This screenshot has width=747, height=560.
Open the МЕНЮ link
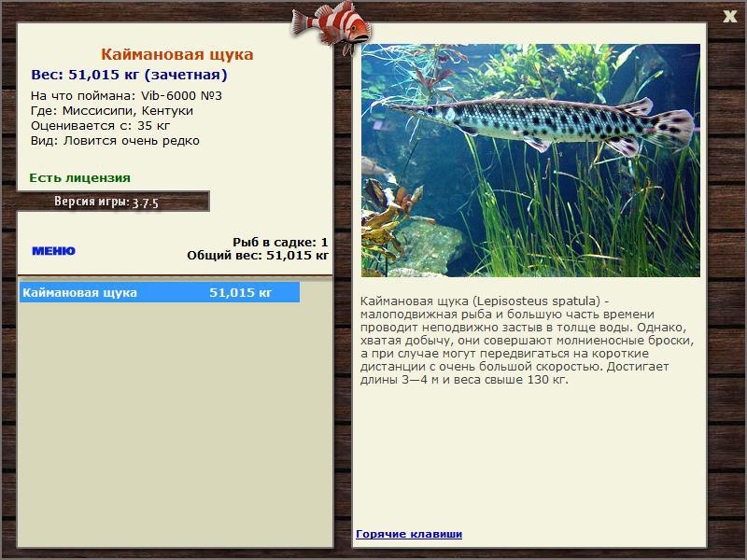[x=53, y=251]
